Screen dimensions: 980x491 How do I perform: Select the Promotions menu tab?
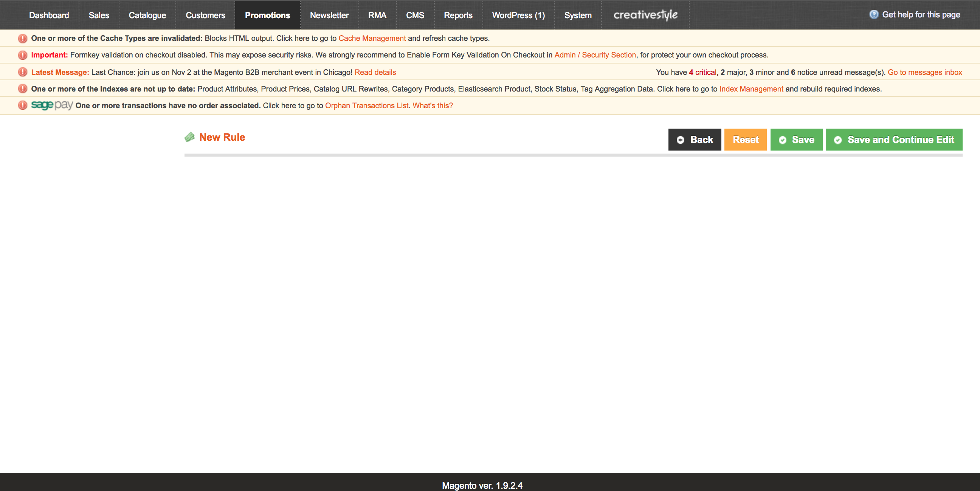(268, 16)
